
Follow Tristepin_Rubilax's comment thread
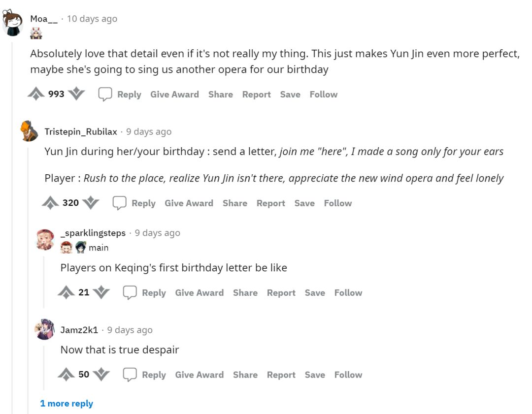[338, 203]
